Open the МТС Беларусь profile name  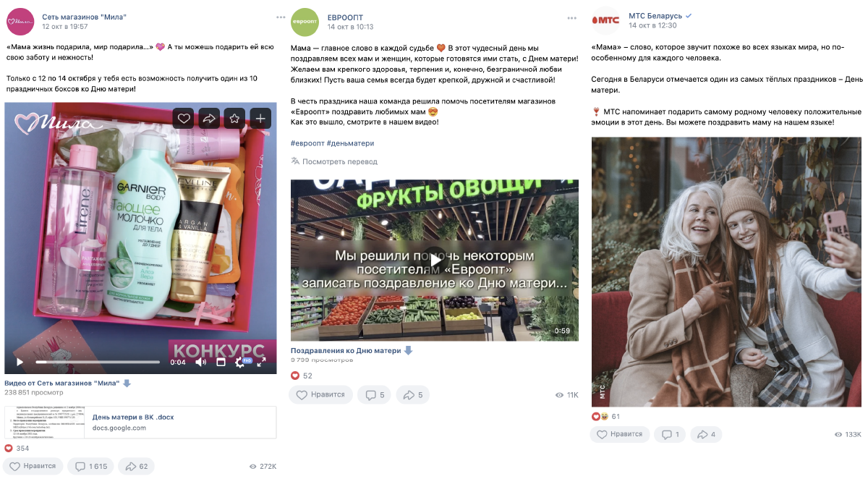655,16
